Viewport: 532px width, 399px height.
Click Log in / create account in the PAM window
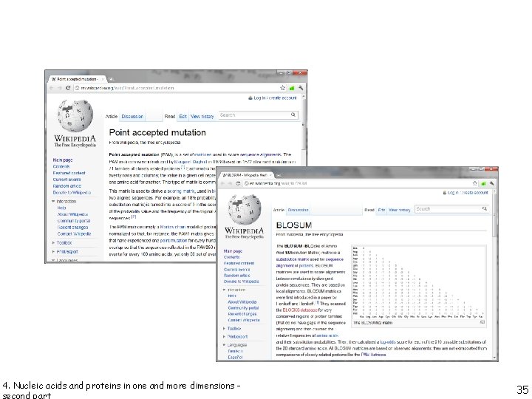click(x=275, y=98)
